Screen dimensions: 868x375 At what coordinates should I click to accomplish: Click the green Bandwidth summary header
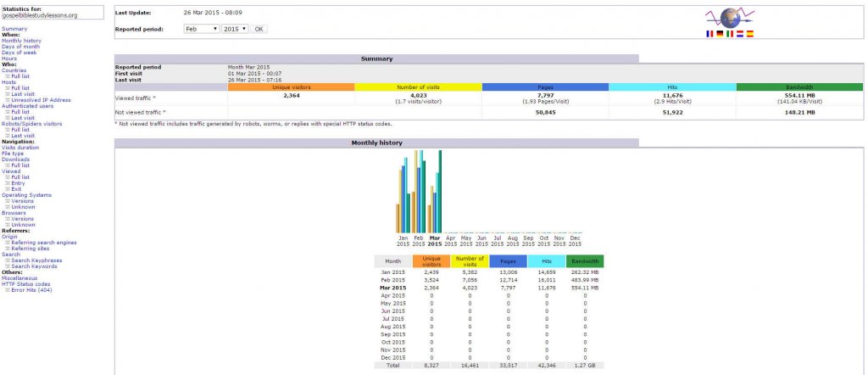coord(799,87)
